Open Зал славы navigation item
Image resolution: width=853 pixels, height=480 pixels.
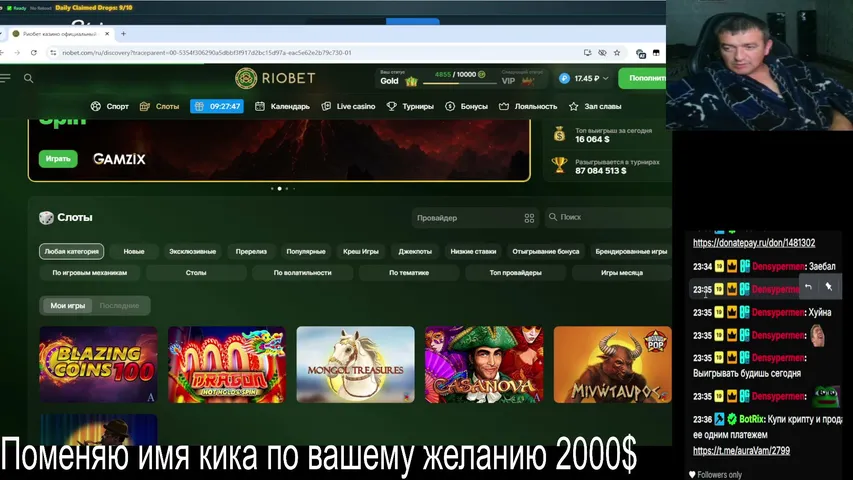pos(595,107)
